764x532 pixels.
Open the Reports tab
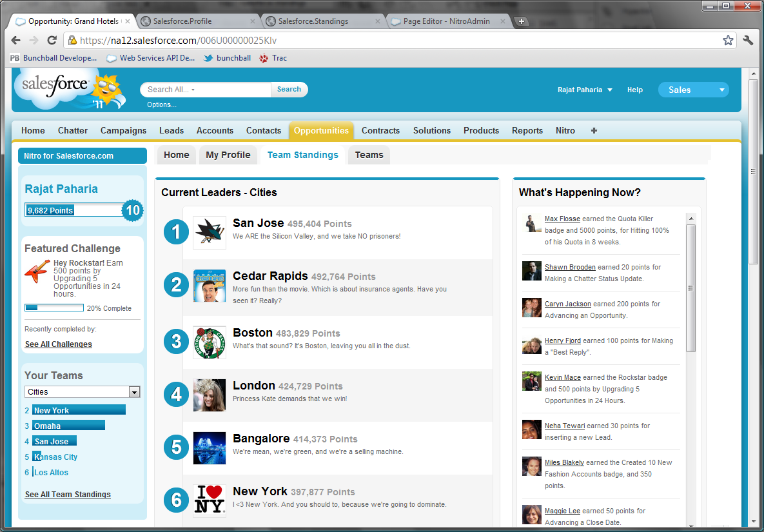[x=527, y=130]
